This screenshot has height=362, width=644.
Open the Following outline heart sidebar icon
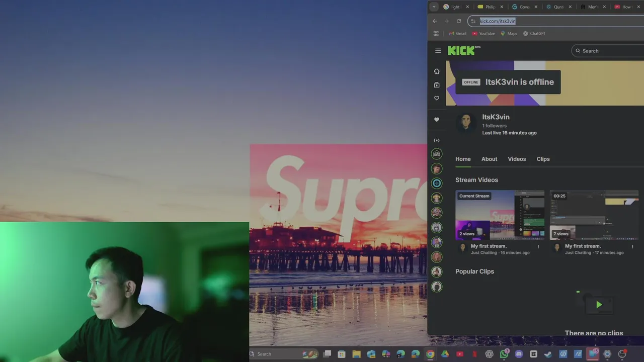tap(437, 98)
